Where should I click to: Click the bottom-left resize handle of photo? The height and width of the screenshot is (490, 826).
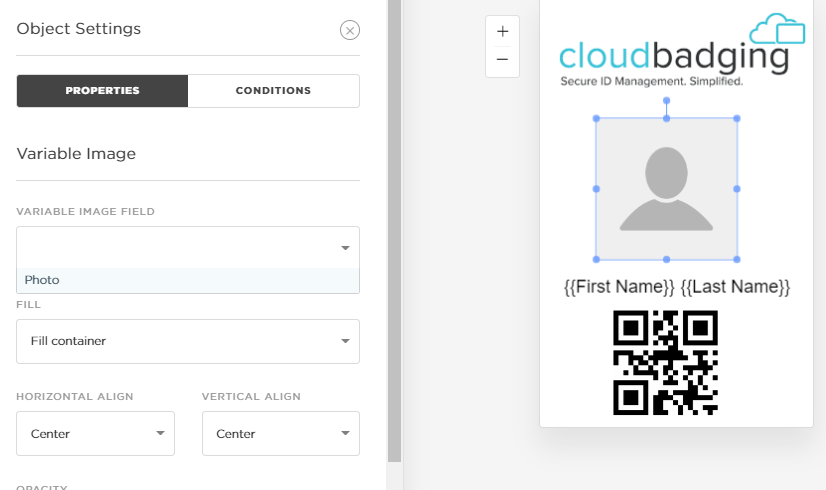click(x=596, y=259)
